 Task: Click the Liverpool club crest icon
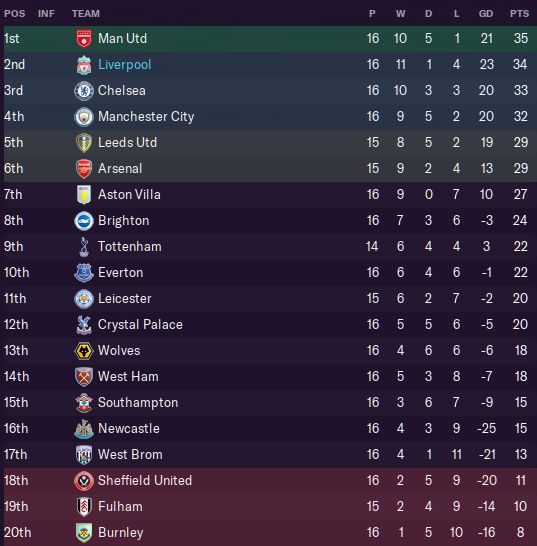pos(84,65)
